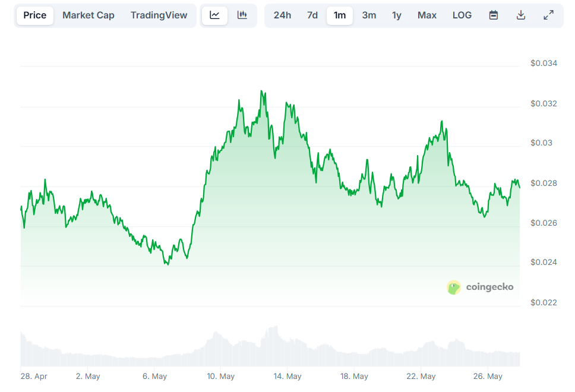The image size is (575, 392).
Task: Click the 14. May date label
Action: [287, 376]
